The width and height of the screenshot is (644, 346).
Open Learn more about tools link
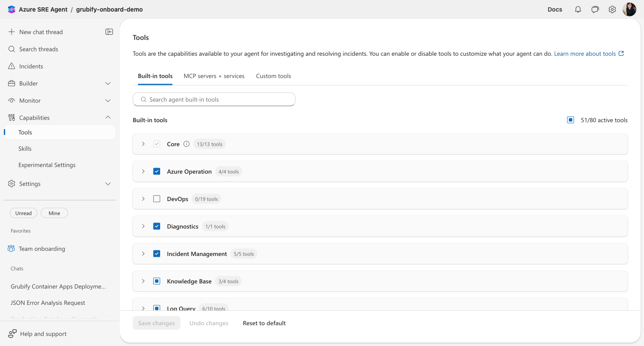coord(585,54)
